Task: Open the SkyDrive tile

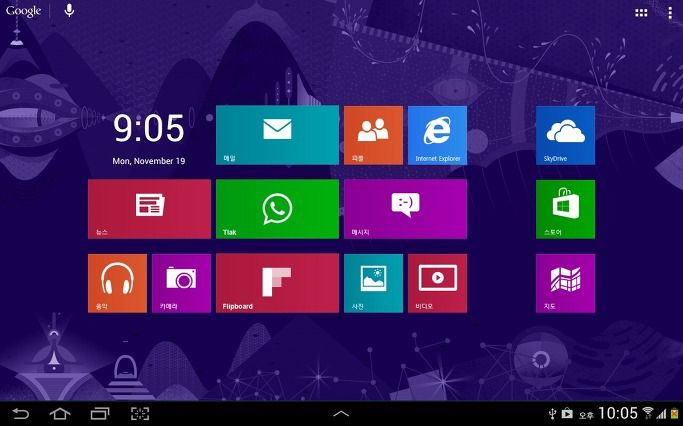Action: tap(565, 135)
